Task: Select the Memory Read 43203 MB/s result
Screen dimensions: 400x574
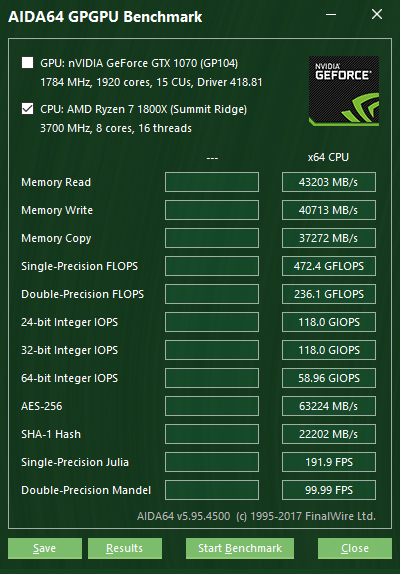Action: coord(329,182)
